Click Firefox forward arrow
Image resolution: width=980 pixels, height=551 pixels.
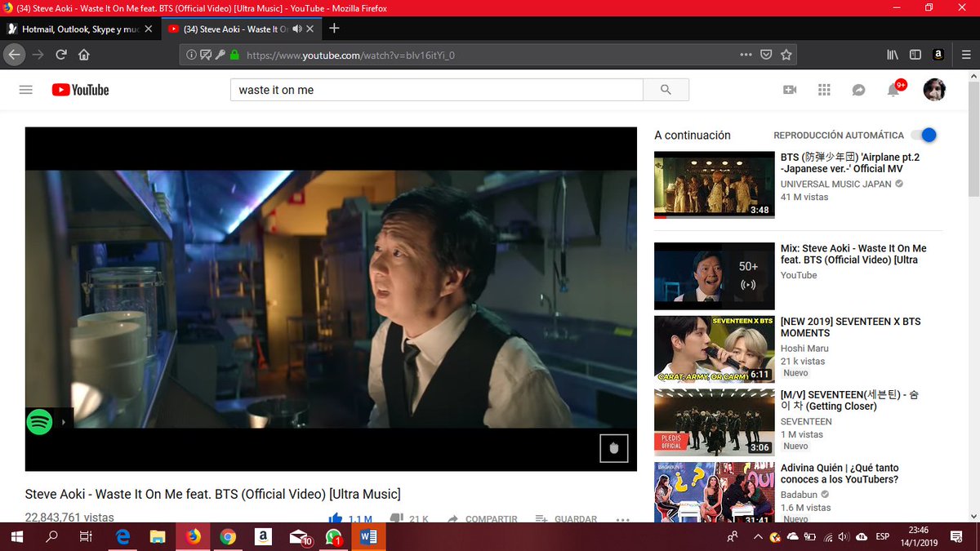click(38, 55)
